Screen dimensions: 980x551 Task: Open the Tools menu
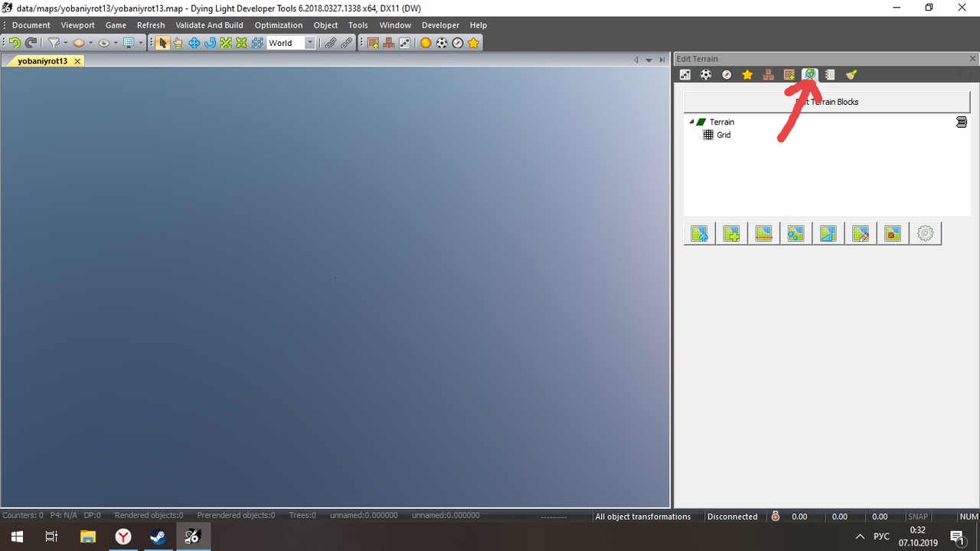358,25
